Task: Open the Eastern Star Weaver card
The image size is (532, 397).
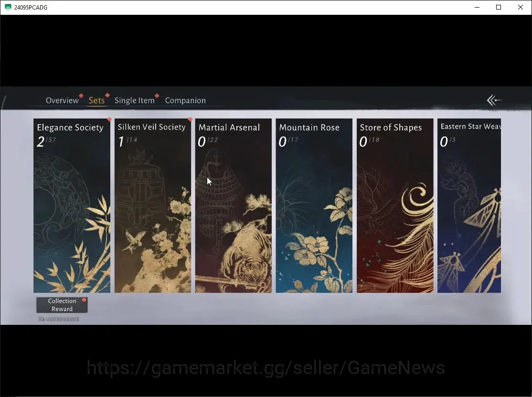Action: (x=469, y=205)
